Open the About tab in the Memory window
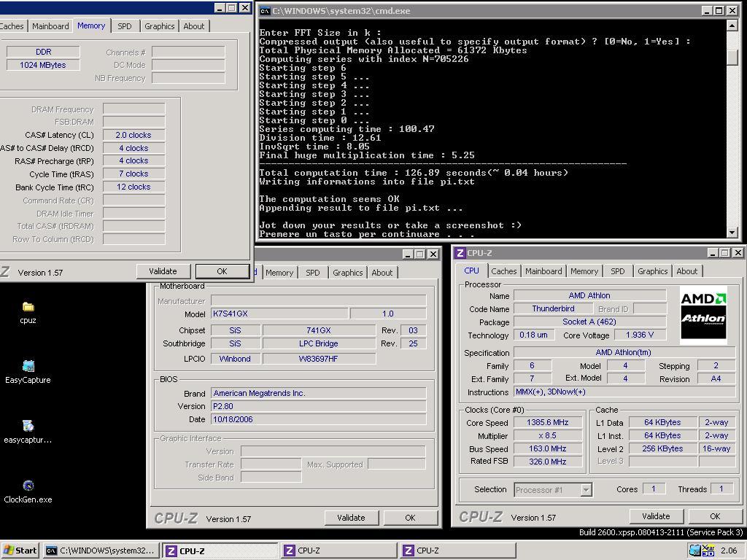Screen dimensions: 747x560 pyautogui.click(x=193, y=26)
